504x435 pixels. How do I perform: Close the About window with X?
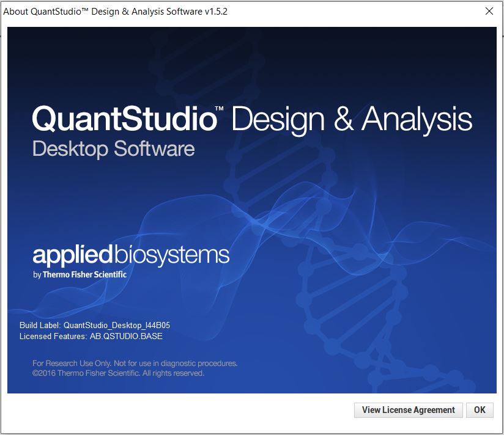(489, 11)
